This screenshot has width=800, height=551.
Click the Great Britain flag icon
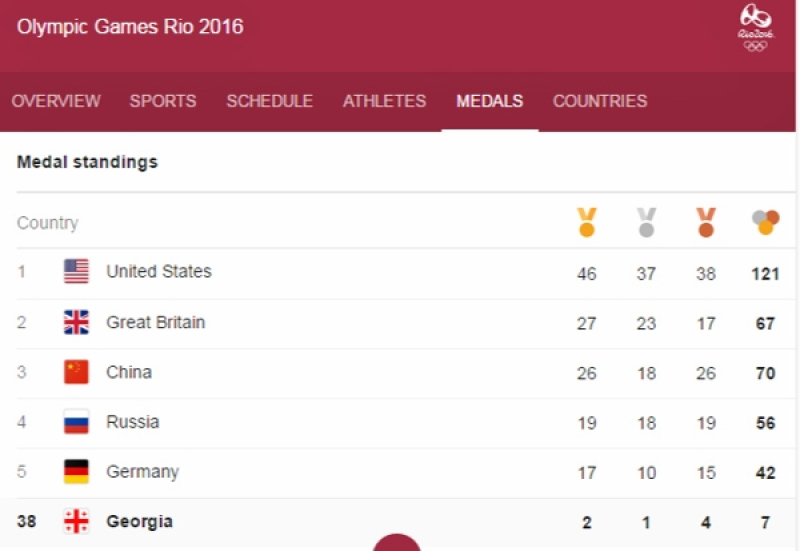76,322
